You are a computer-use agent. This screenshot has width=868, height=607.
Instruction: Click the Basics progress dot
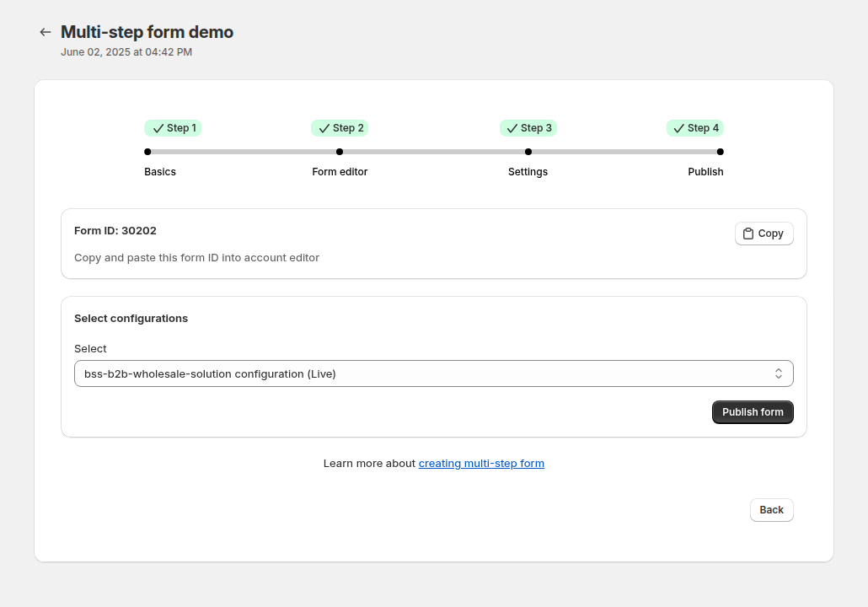coord(147,152)
